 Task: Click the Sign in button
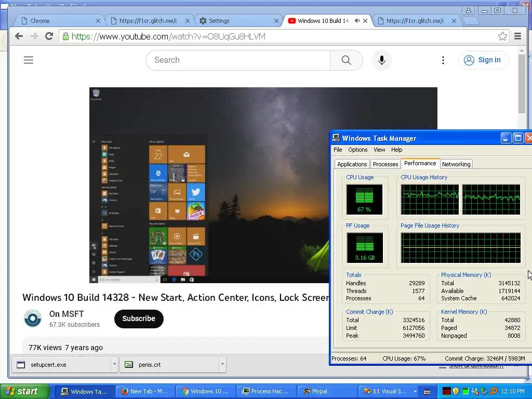[483, 60]
